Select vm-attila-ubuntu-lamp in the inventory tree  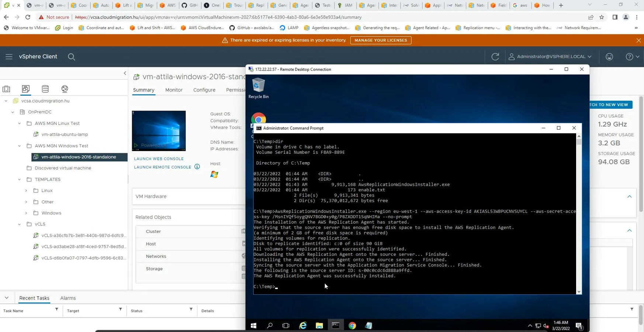(65, 134)
